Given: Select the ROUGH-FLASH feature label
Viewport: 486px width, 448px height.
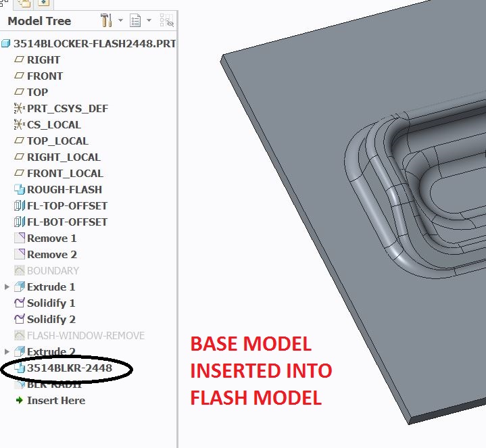Looking at the screenshot, I should pos(64,190).
